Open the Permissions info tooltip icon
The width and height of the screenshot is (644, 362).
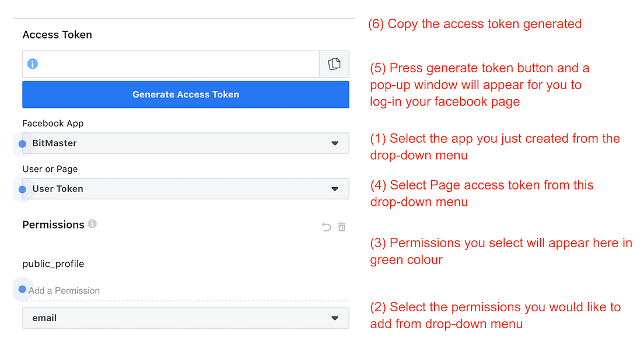pos(92,224)
